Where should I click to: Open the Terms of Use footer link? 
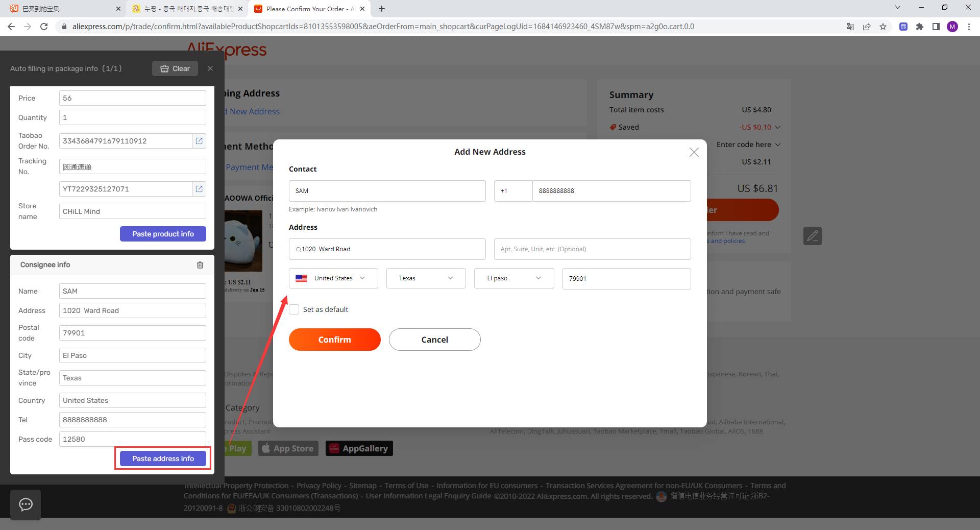[x=407, y=486]
